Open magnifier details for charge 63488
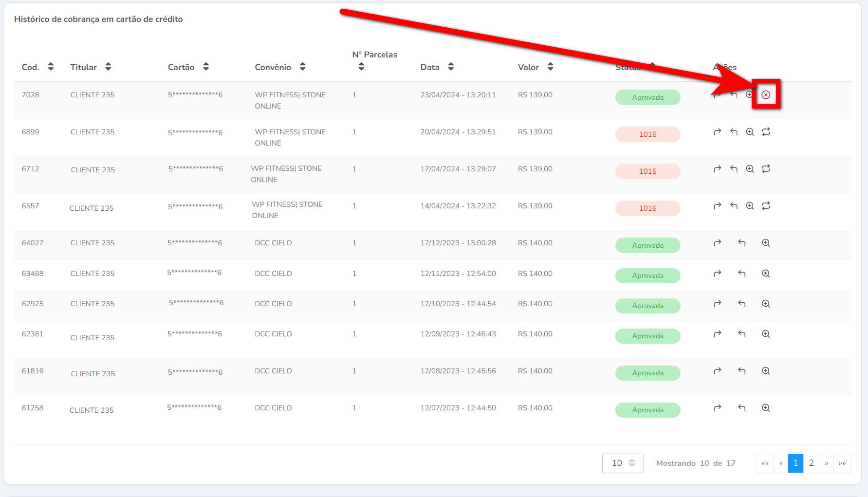868x497 pixels. pyautogui.click(x=766, y=274)
